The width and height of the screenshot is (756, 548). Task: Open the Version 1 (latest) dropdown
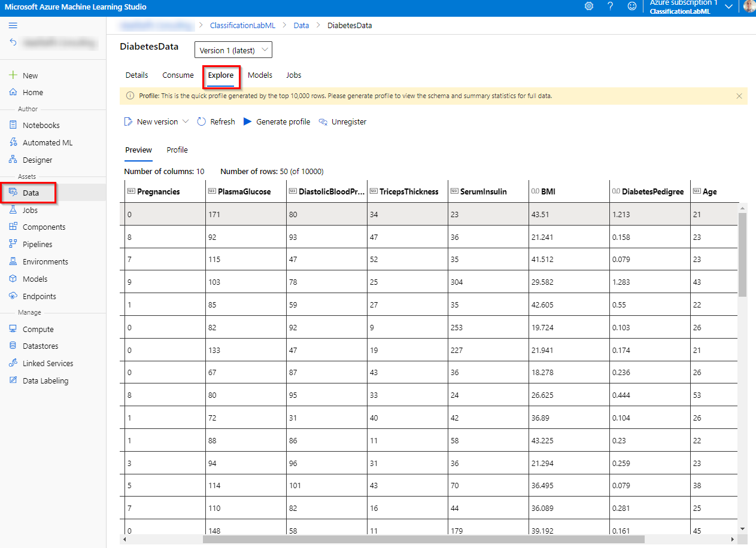pos(233,50)
